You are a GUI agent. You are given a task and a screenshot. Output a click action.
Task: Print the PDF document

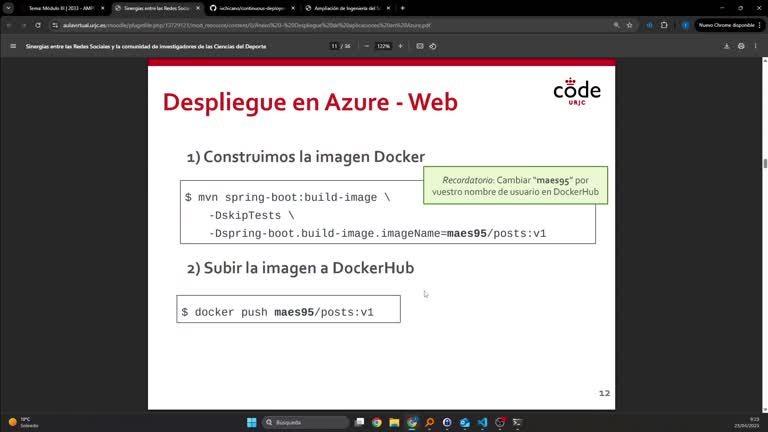tap(741, 46)
